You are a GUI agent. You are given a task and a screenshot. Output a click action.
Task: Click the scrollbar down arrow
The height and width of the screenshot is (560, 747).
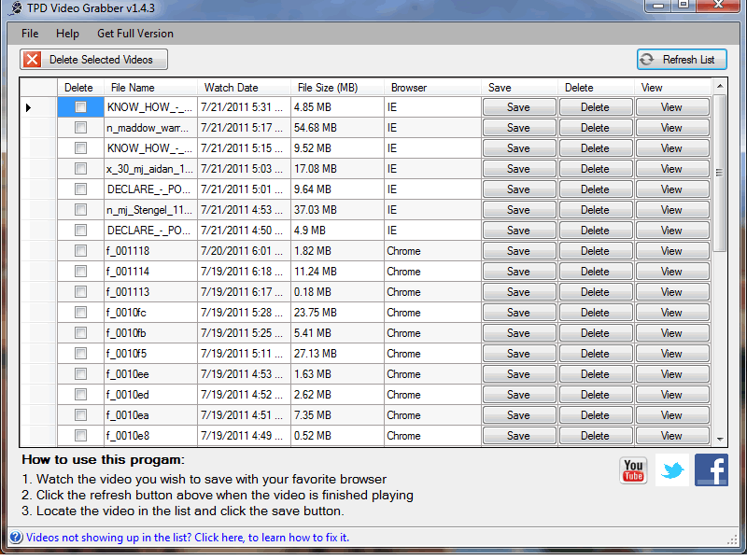[x=720, y=439]
